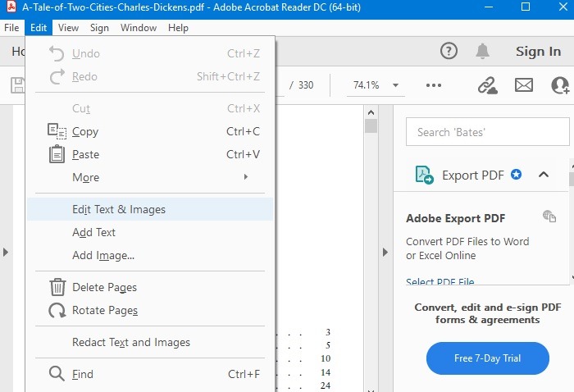Click the share link cloud icon

pyautogui.click(x=488, y=85)
